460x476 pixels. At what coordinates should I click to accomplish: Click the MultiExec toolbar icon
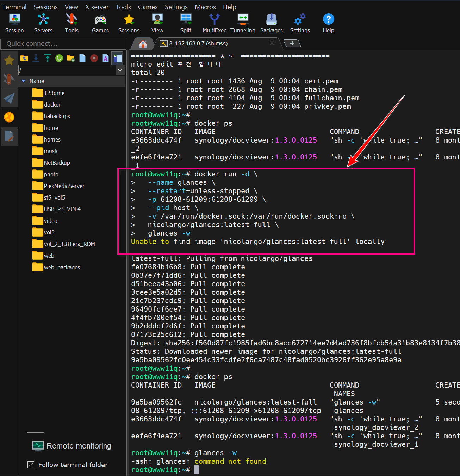pyautogui.click(x=214, y=23)
